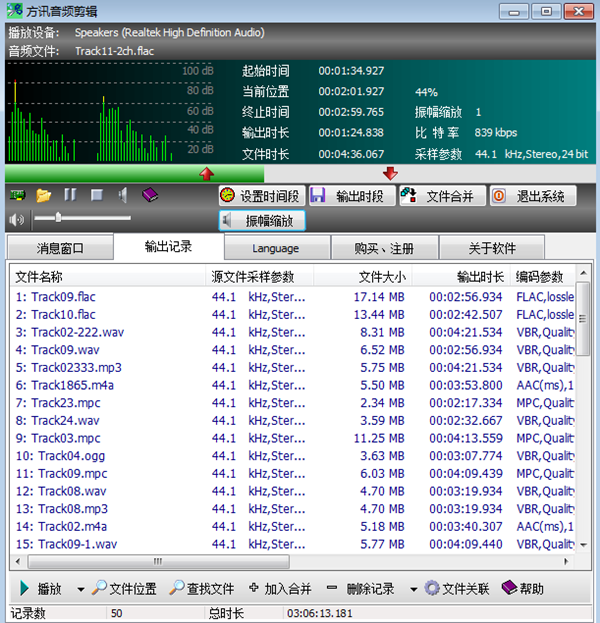Image resolution: width=600 pixels, height=623 pixels.
Task: Click the 输出时长 column header
Action: pyautogui.click(x=461, y=277)
